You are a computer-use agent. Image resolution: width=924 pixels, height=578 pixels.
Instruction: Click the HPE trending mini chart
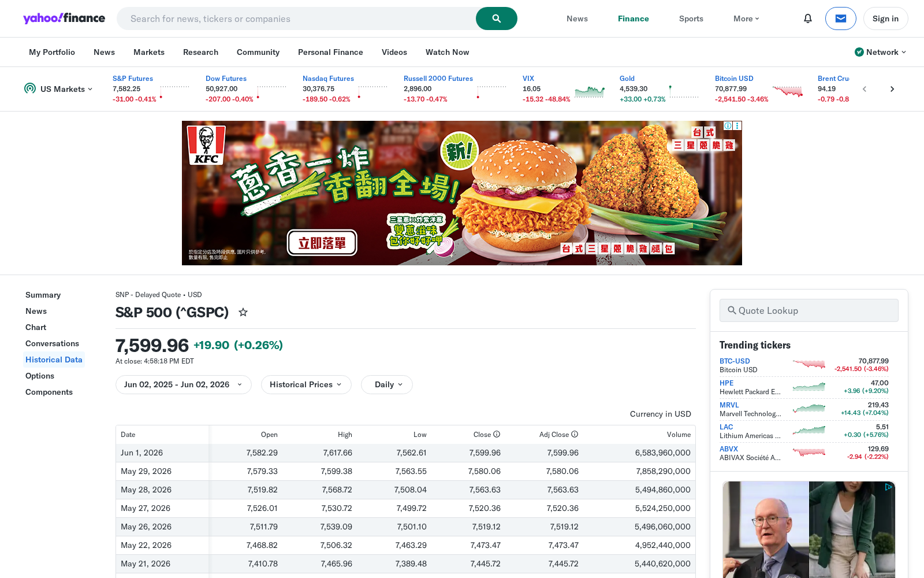[x=809, y=387]
